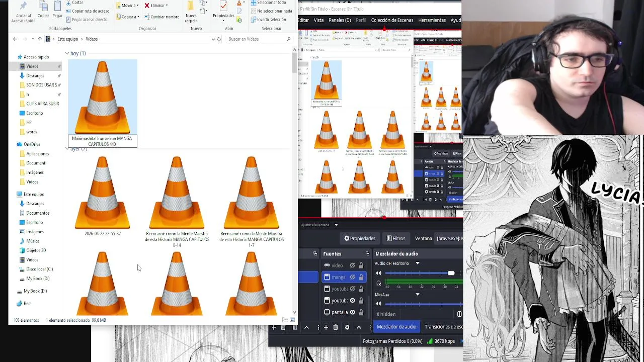Click Propiedades in the Explorer Abrir group
This screenshot has height=362, width=644.
223,11
